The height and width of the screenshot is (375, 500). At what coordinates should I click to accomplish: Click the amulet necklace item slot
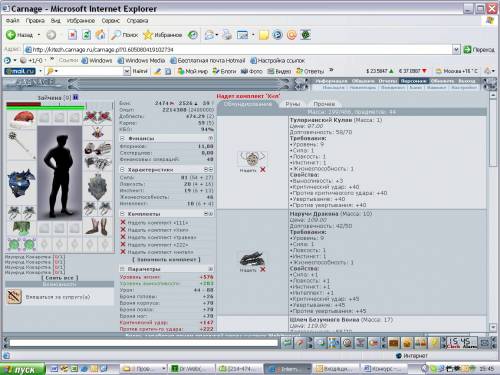pos(98,133)
